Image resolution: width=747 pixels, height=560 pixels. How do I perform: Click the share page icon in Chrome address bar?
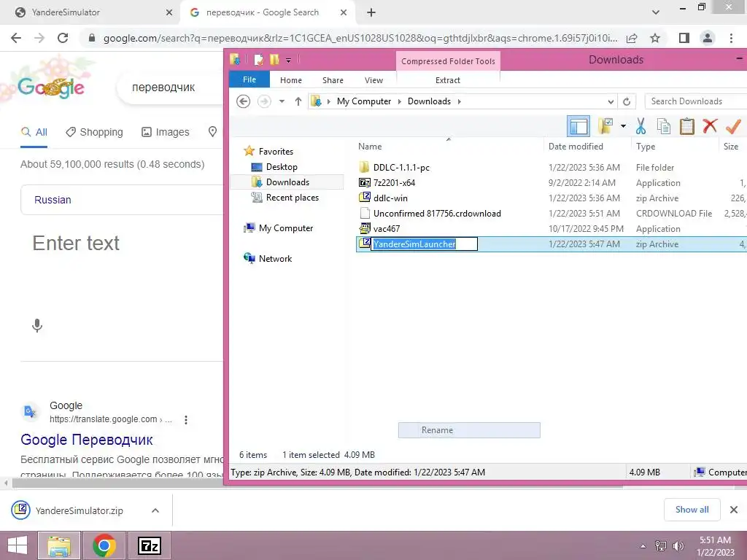pos(632,38)
